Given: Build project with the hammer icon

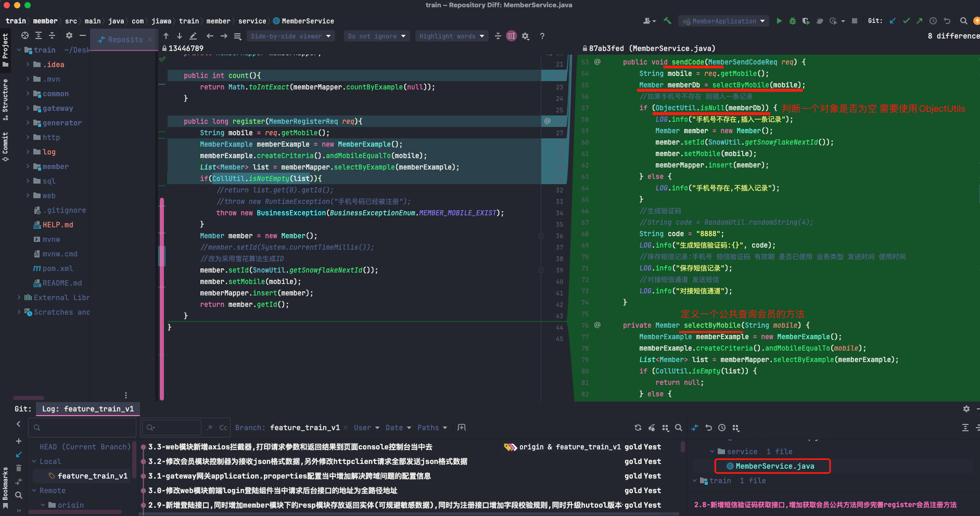Looking at the screenshot, I should [668, 21].
